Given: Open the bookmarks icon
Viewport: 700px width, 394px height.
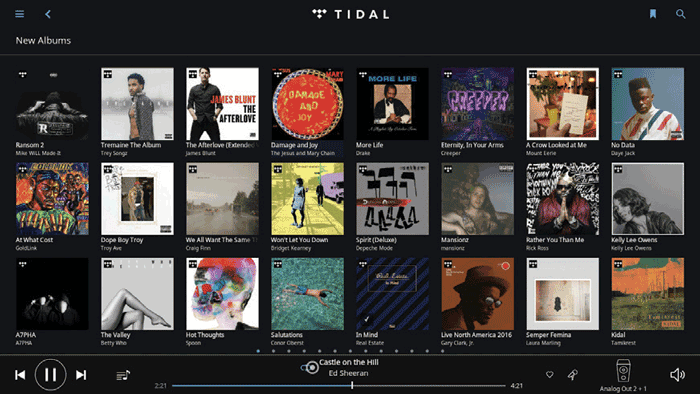Looking at the screenshot, I should click(653, 14).
